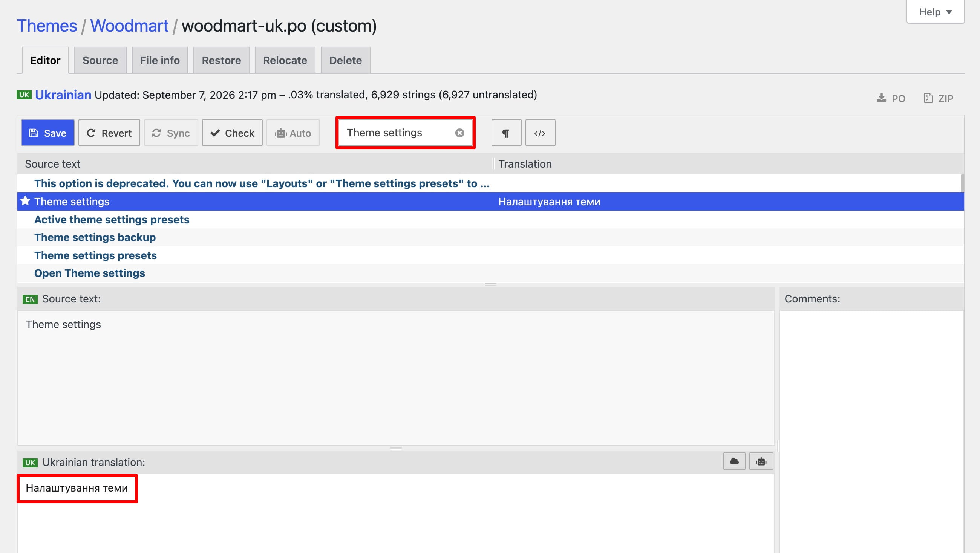The image size is (980, 553).
Task: Click the Auto translate robot button
Action: [293, 133]
